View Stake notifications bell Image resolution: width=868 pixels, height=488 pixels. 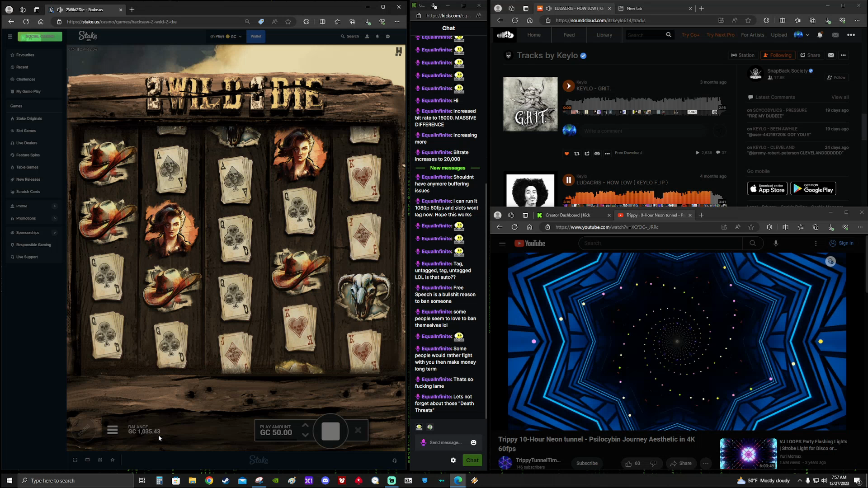[x=377, y=37]
